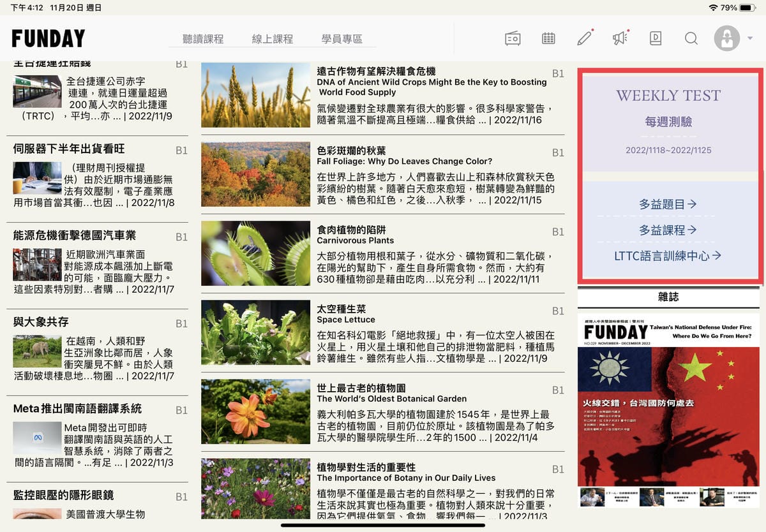This screenshot has width=766, height=532.
Task: Open the dictionary book icon
Action: [x=656, y=39]
